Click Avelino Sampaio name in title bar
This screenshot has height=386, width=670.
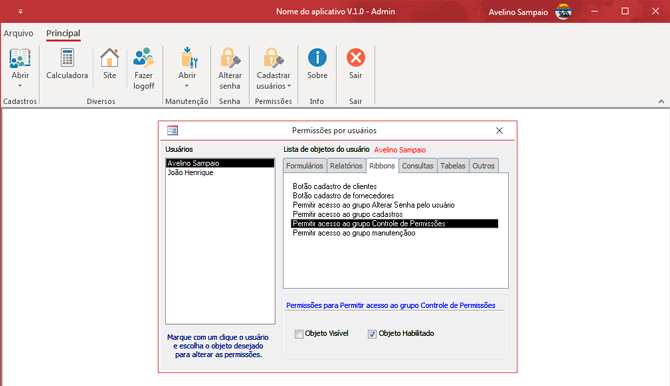[518, 12]
